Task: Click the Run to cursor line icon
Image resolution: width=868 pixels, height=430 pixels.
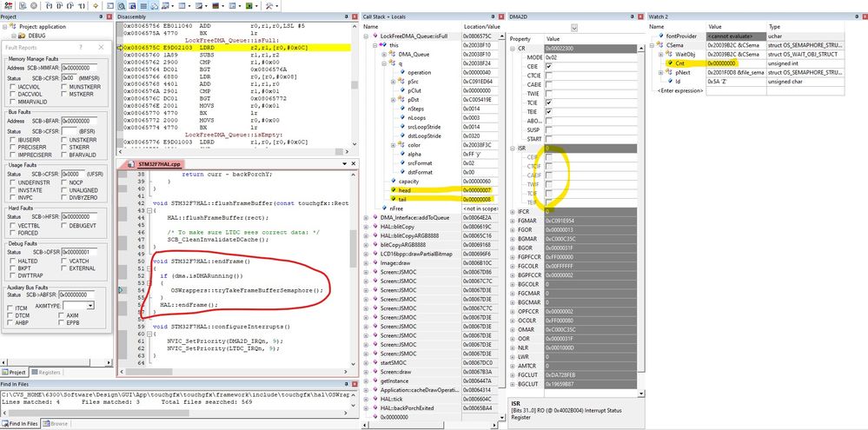Action: click(82, 5)
